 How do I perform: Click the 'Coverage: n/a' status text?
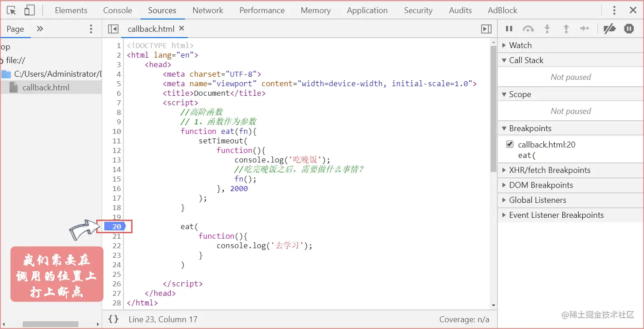(x=464, y=319)
